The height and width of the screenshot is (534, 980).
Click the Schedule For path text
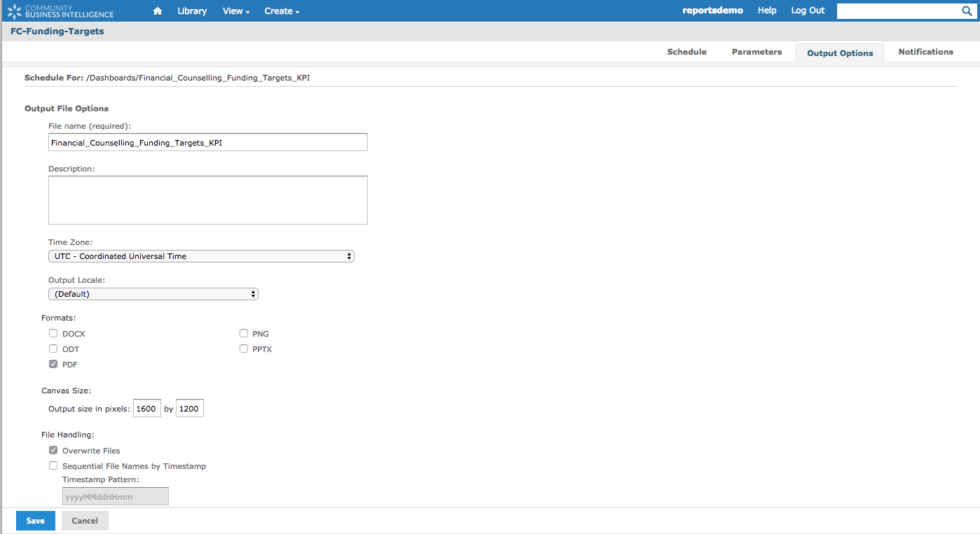[198, 78]
